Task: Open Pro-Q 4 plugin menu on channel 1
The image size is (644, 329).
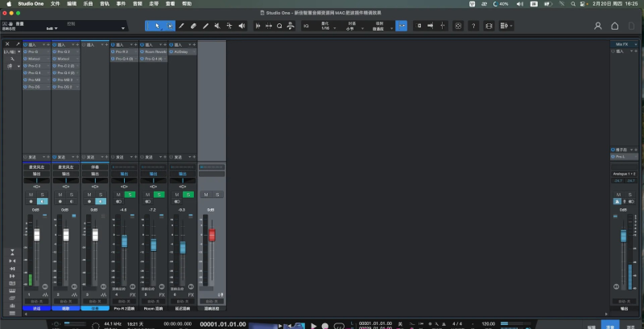Action: [x=48, y=73]
